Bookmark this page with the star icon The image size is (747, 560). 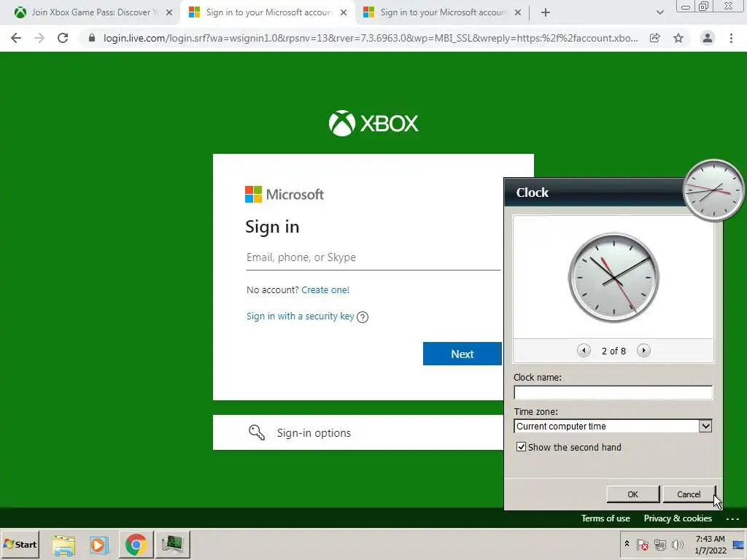(678, 38)
